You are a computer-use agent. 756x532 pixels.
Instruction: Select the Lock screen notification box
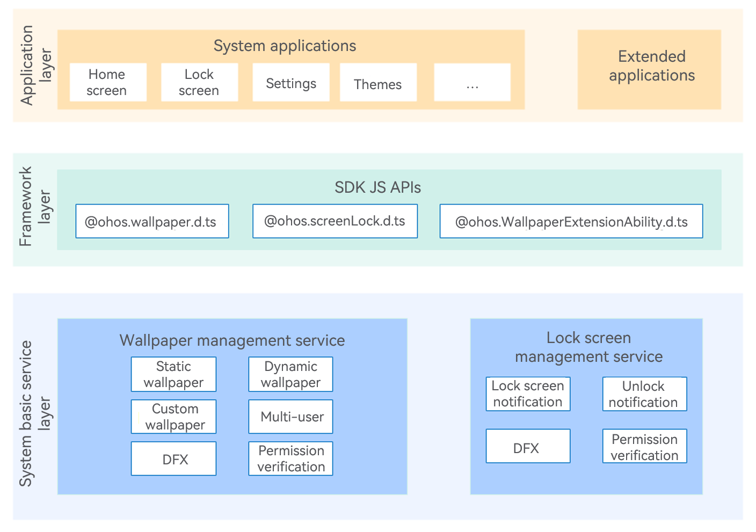[x=528, y=394]
